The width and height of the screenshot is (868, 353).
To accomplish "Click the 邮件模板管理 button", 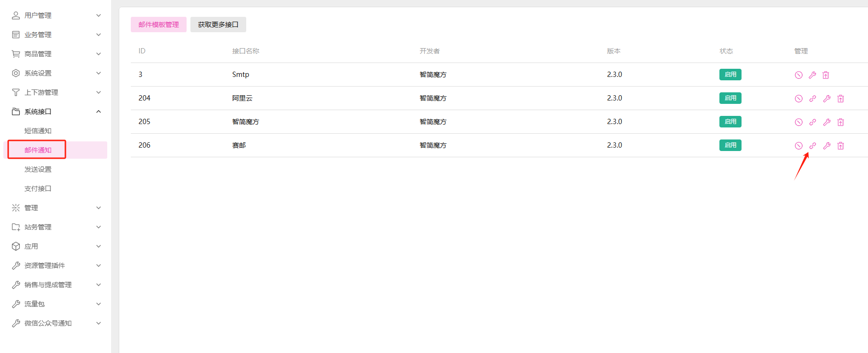I will point(159,25).
